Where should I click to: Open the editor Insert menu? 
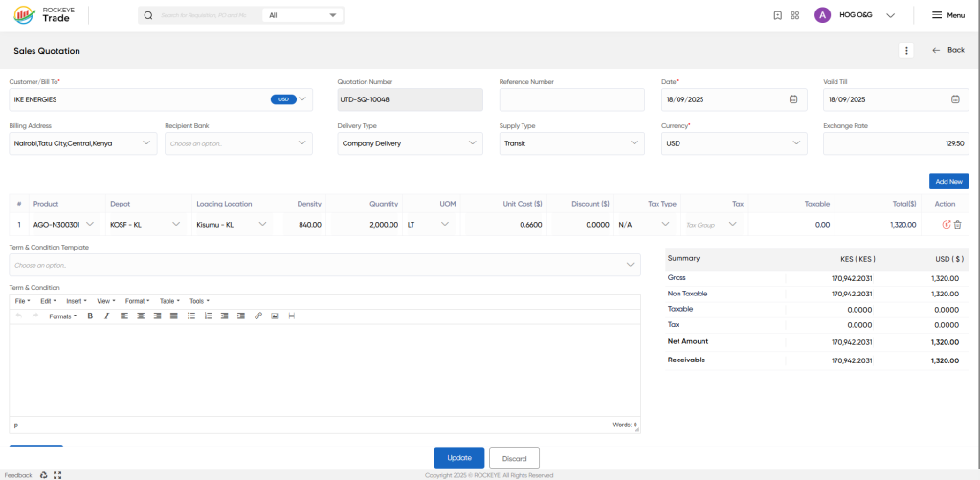click(x=77, y=301)
